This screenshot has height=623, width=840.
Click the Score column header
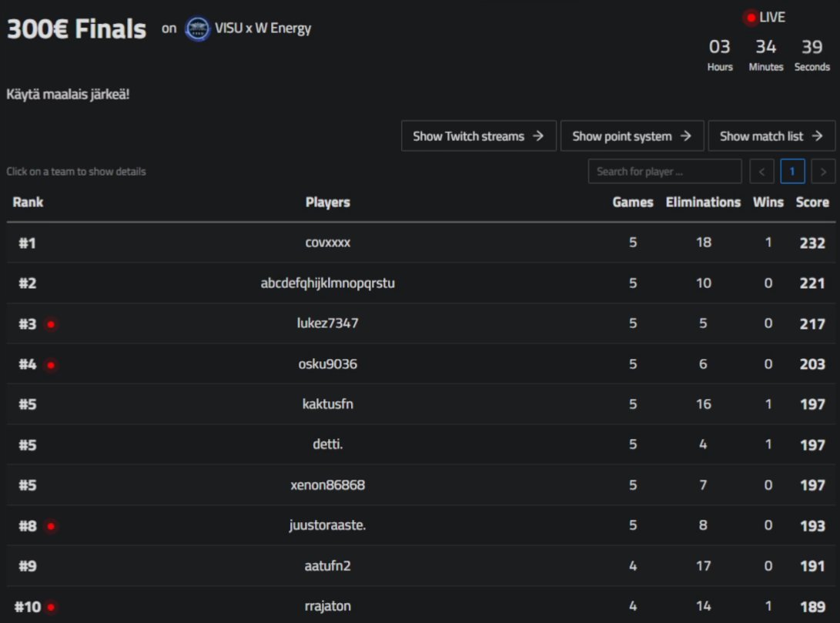(812, 202)
